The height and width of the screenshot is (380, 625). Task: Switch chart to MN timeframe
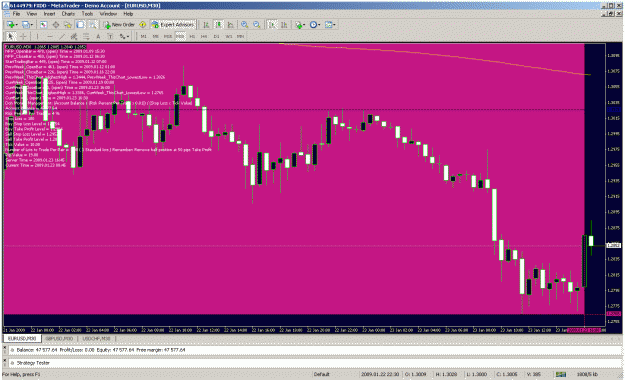[240, 36]
